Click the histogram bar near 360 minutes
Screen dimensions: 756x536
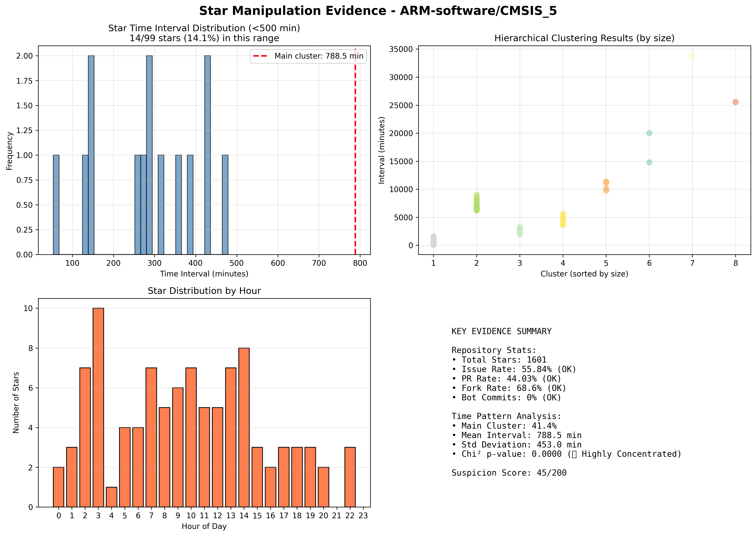coord(178,205)
